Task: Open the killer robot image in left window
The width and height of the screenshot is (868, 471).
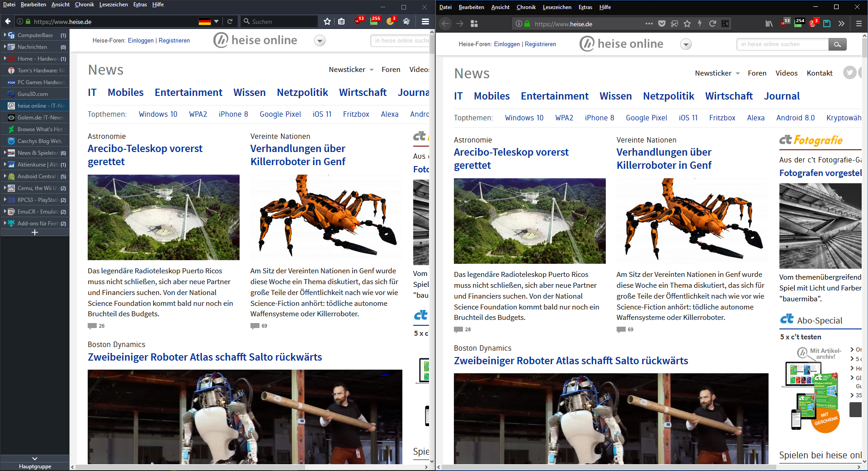Action: 326,217
